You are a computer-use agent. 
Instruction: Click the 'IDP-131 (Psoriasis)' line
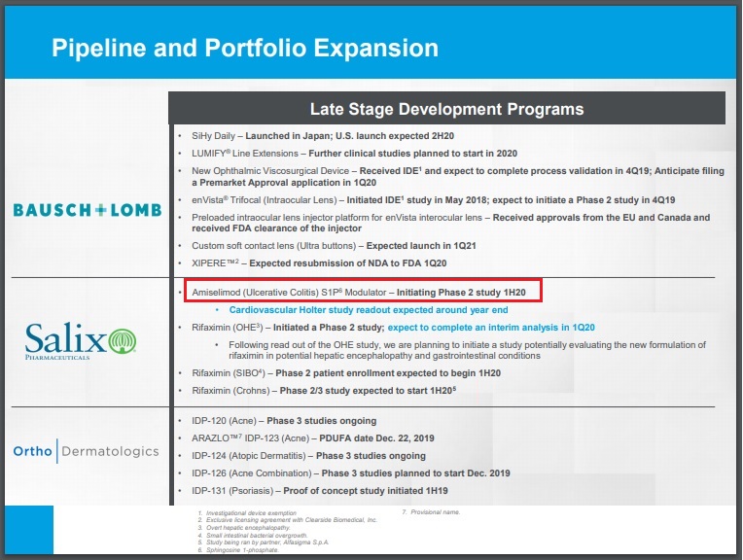point(319,491)
